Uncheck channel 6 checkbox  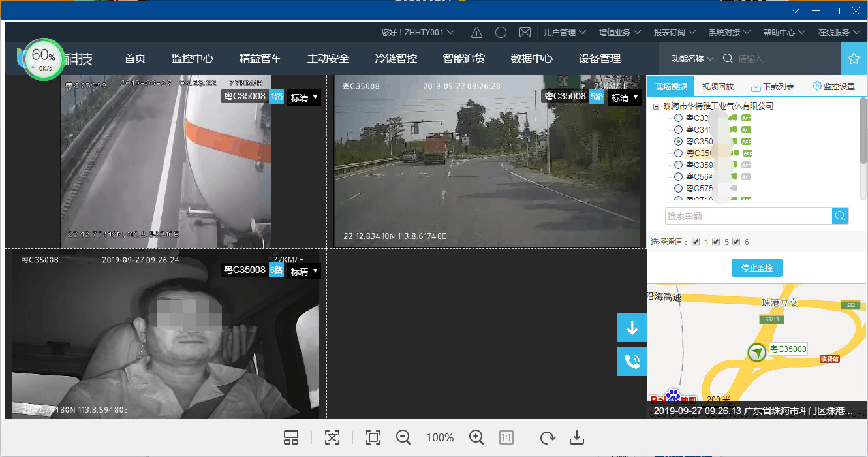pos(736,242)
